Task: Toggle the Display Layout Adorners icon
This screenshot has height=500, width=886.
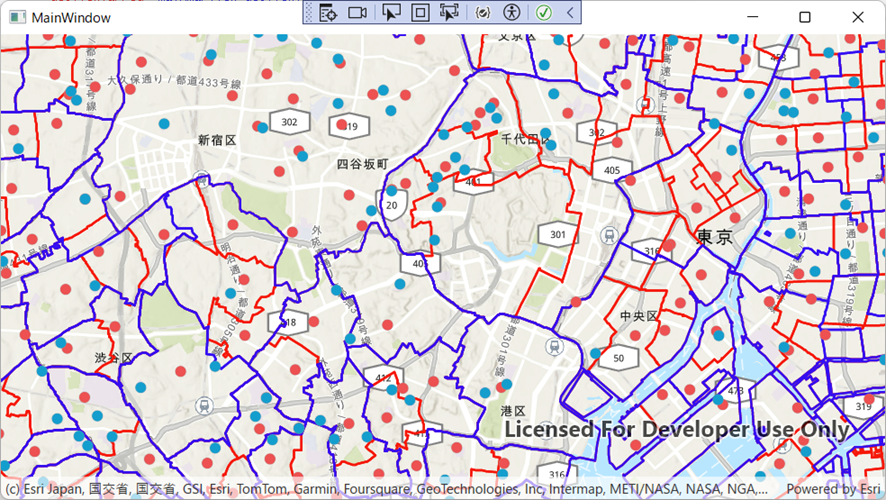Action: coord(420,12)
